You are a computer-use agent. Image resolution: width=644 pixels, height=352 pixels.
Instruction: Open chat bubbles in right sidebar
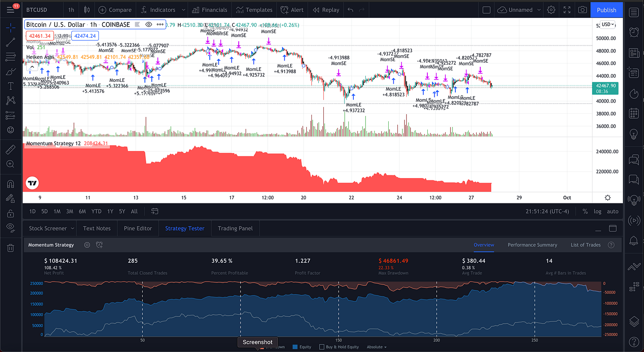633,160
